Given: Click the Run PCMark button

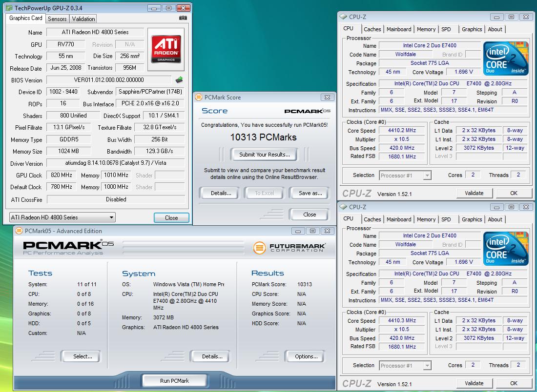Looking at the screenshot, I should [174, 381].
